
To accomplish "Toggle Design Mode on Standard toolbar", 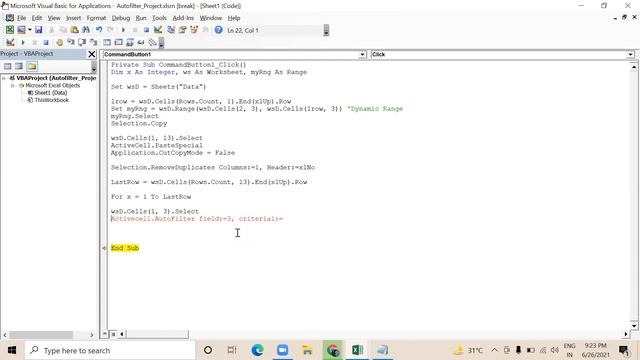I will click(158, 30).
